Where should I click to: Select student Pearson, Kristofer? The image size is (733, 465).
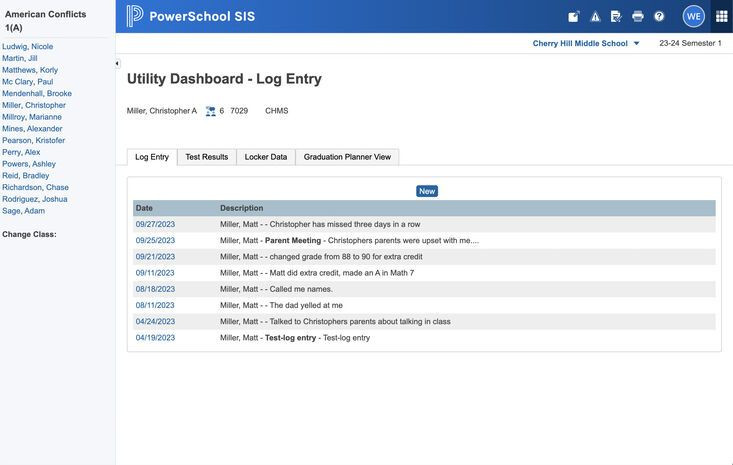pos(34,140)
